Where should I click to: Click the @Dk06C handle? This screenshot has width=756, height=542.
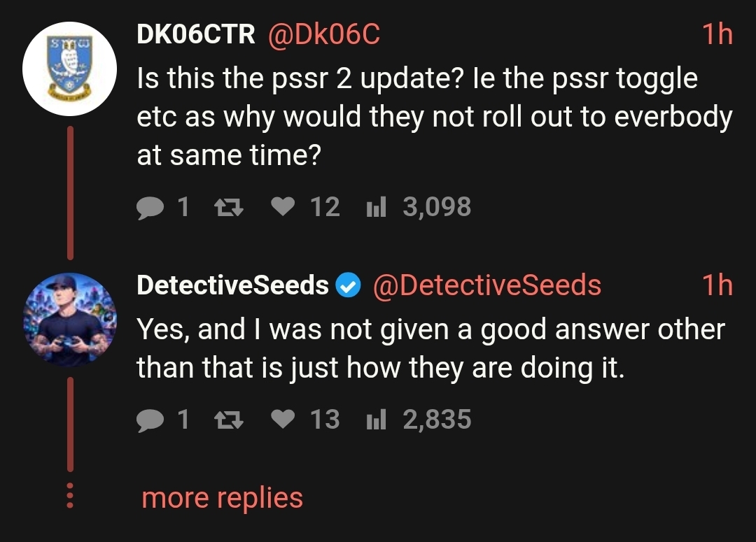point(326,31)
